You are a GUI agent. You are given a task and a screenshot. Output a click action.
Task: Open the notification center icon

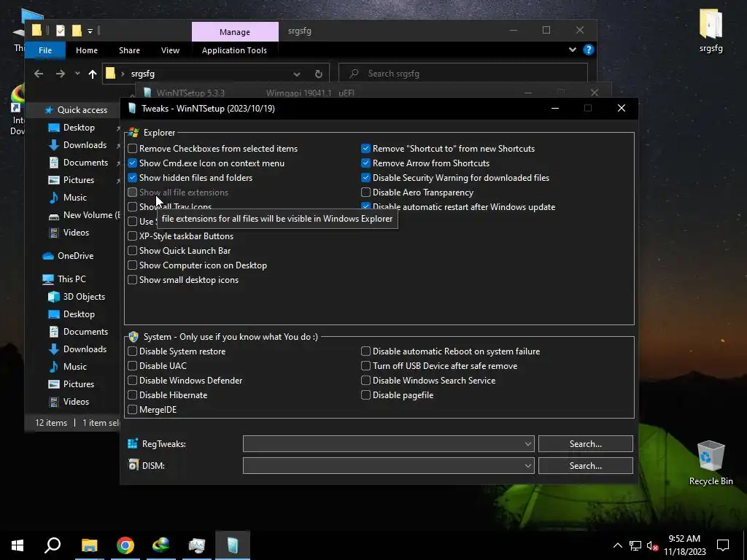(x=723, y=545)
